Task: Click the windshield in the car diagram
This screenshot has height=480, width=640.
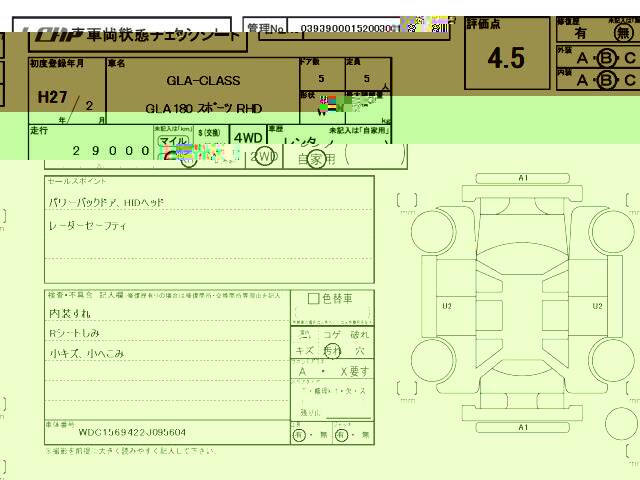Action: click(522, 258)
